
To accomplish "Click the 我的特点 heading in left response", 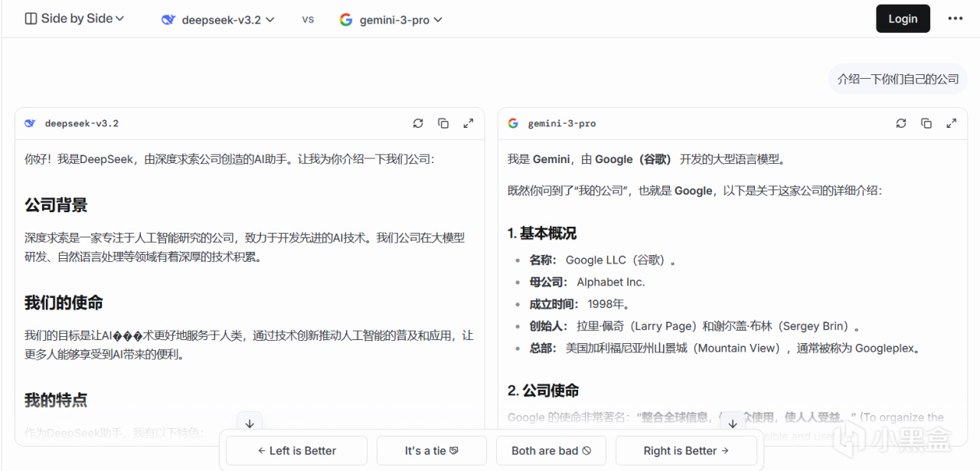I will point(56,400).
